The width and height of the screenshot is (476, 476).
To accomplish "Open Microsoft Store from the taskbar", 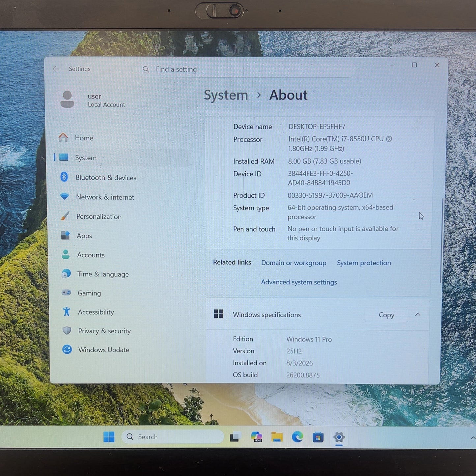I will click(318, 437).
